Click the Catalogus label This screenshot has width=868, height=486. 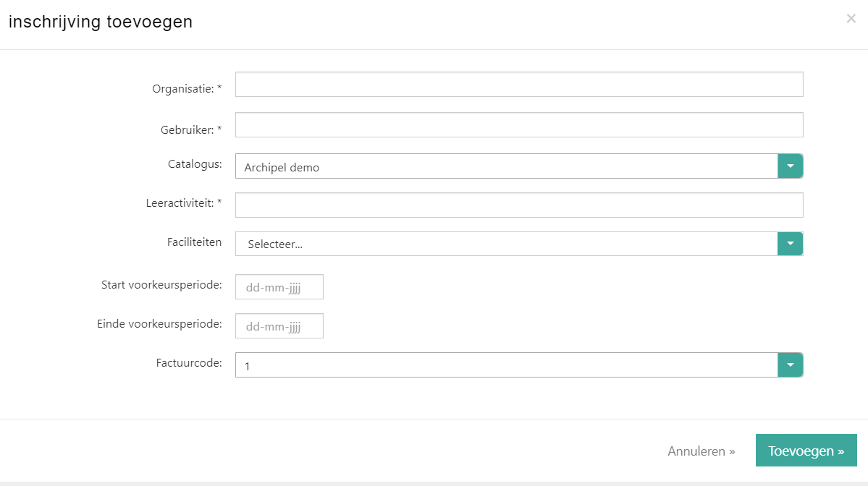tap(195, 164)
